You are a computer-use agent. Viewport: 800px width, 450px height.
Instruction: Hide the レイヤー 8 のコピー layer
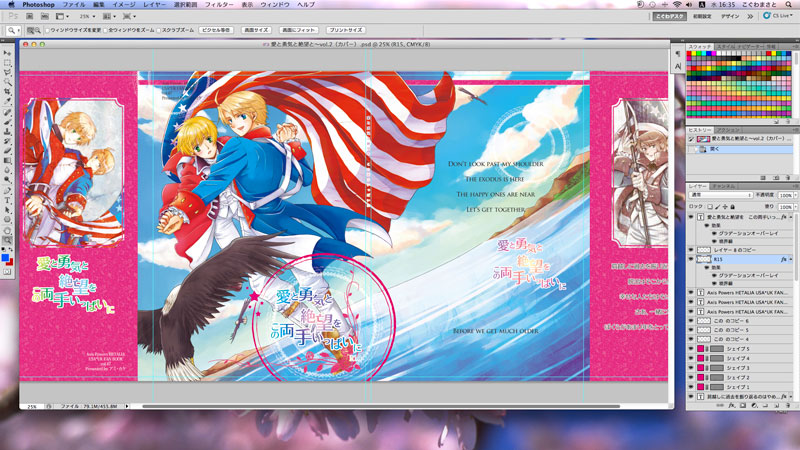pos(690,251)
